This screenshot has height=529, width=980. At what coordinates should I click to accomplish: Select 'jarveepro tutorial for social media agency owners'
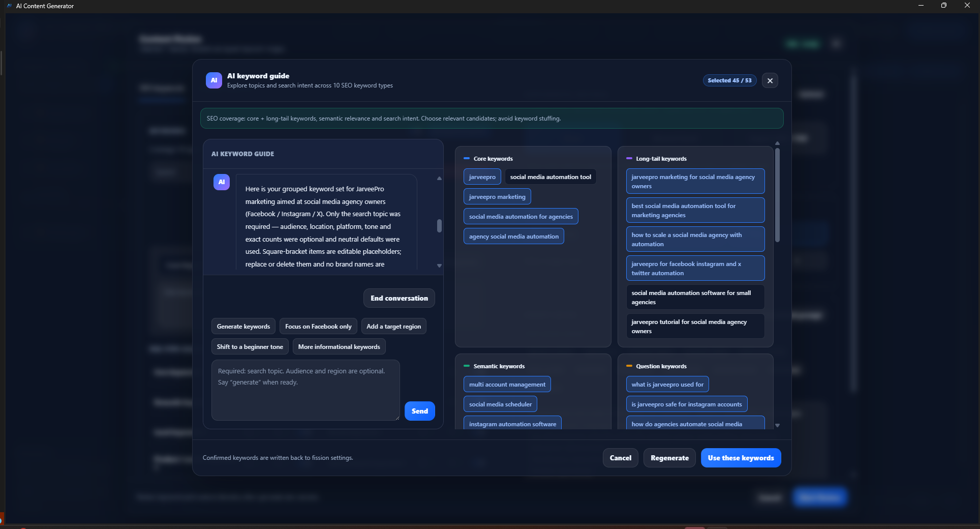(x=695, y=327)
